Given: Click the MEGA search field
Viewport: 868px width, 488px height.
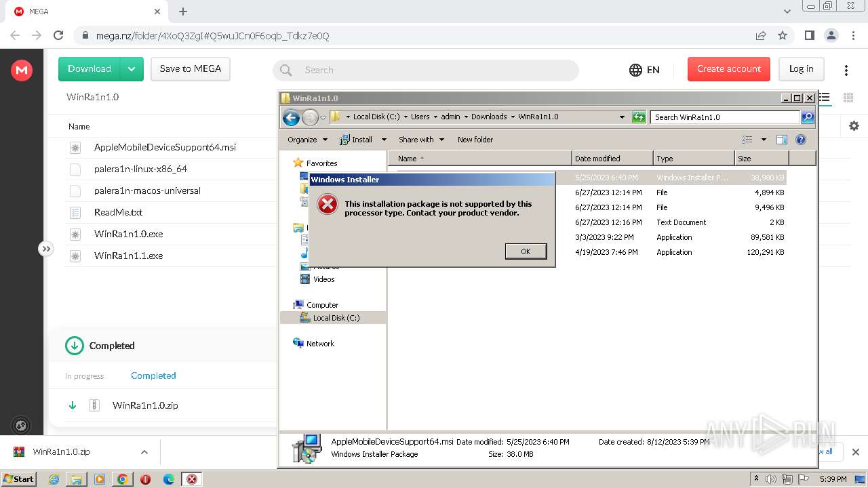Looking at the screenshot, I should point(426,70).
